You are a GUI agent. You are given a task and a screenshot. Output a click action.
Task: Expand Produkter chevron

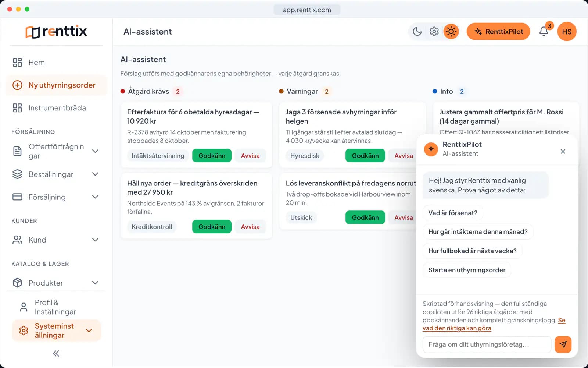coord(95,283)
